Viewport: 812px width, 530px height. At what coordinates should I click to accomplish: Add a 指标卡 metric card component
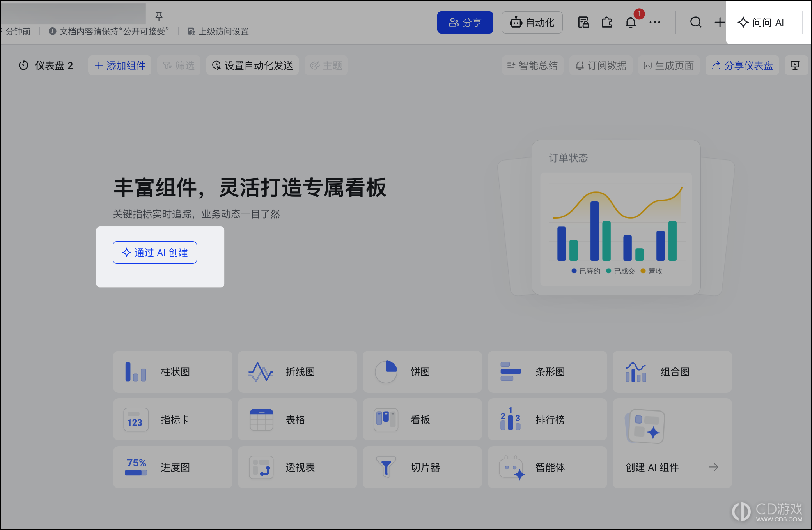point(173,420)
